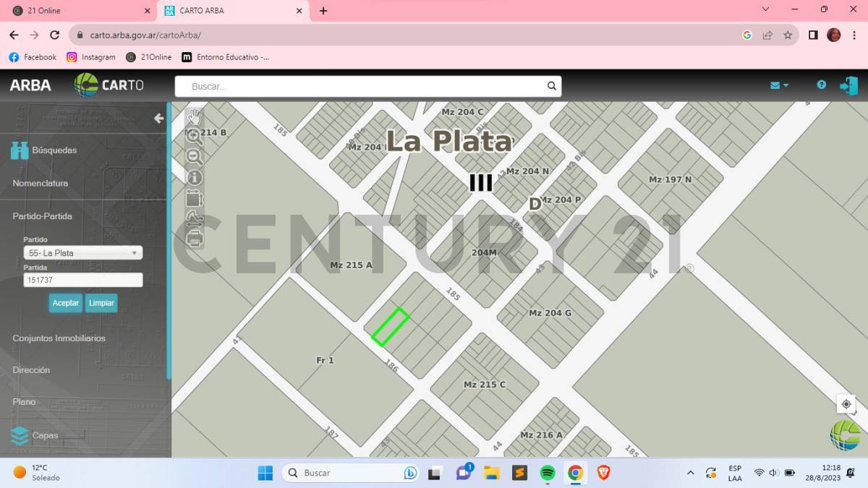Screen dimensions: 868x488
Task: Click the Limpiar button
Action: click(x=101, y=303)
